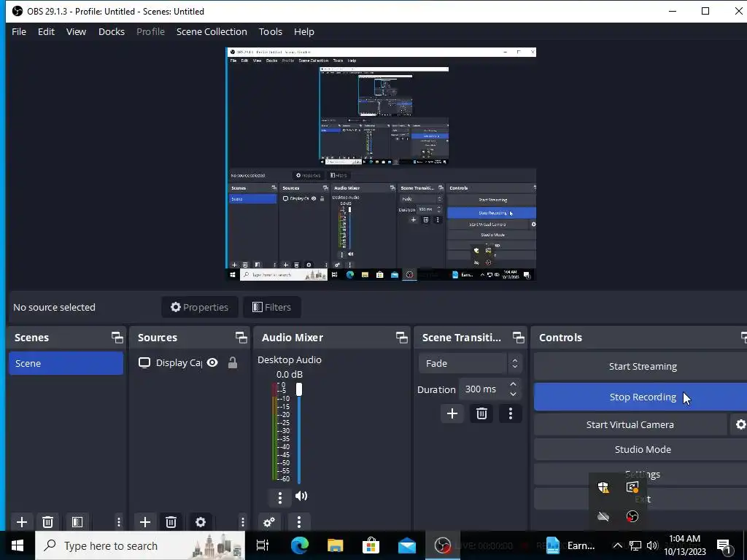Click Start Virtual Camera button
Image resolution: width=747 pixels, height=560 pixels.
630,424
